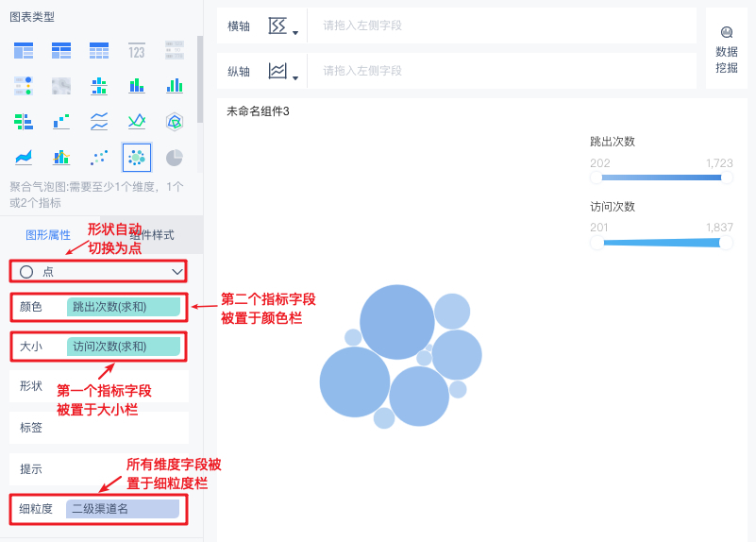Select the highlighted aggregated bubble chart type
This screenshot has width=756, height=542.
point(137,157)
